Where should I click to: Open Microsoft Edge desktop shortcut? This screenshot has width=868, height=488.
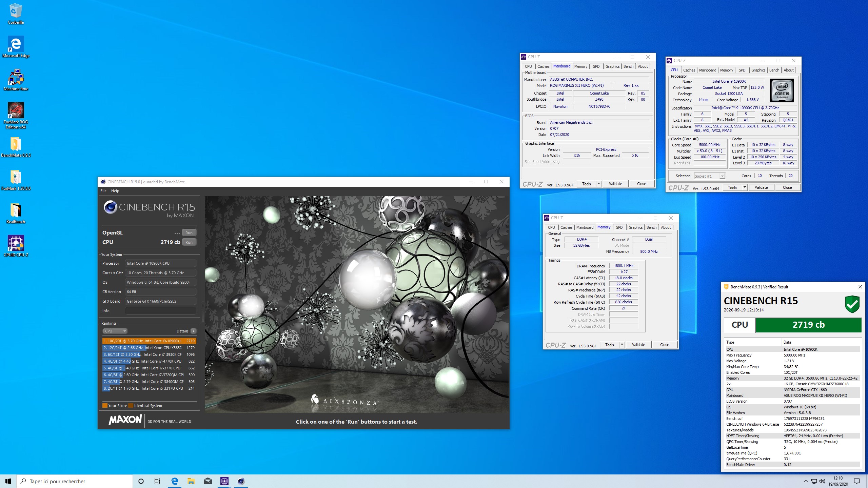(x=16, y=47)
